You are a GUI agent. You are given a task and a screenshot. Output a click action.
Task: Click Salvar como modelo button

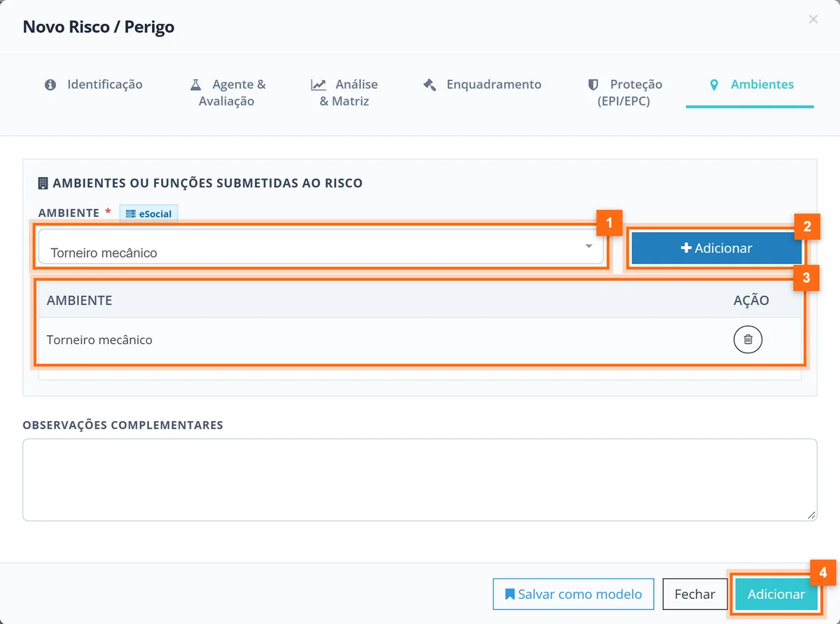573,594
